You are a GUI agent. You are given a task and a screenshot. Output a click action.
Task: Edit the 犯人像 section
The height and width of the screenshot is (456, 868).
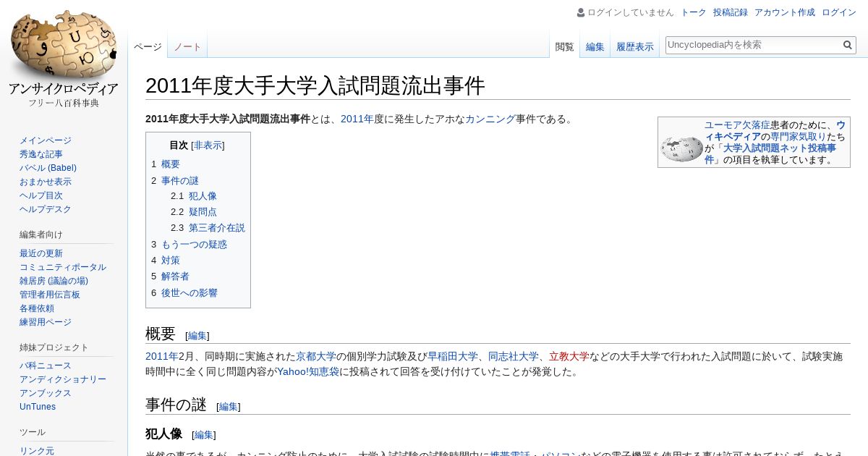point(204,435)
